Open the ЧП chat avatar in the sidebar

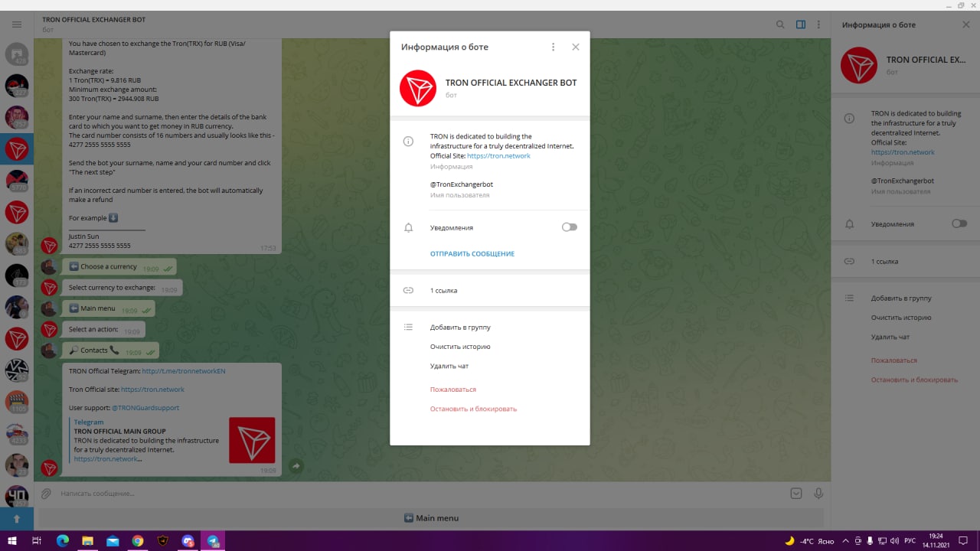pyautogui.click(x=17, y=496)
